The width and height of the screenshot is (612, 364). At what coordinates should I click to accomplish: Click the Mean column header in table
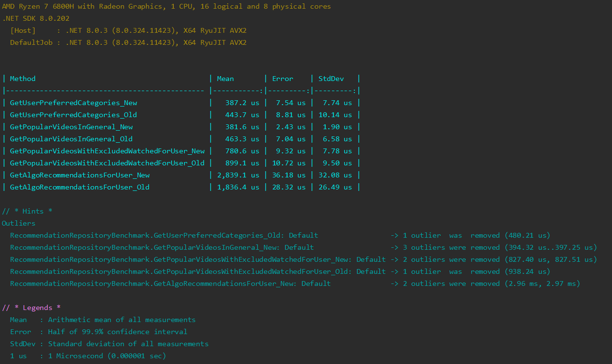coord(225,79)
